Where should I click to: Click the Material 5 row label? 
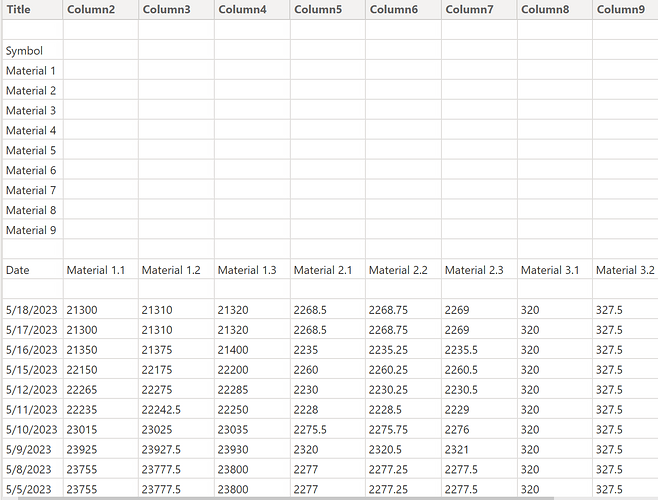pos(33,150)
